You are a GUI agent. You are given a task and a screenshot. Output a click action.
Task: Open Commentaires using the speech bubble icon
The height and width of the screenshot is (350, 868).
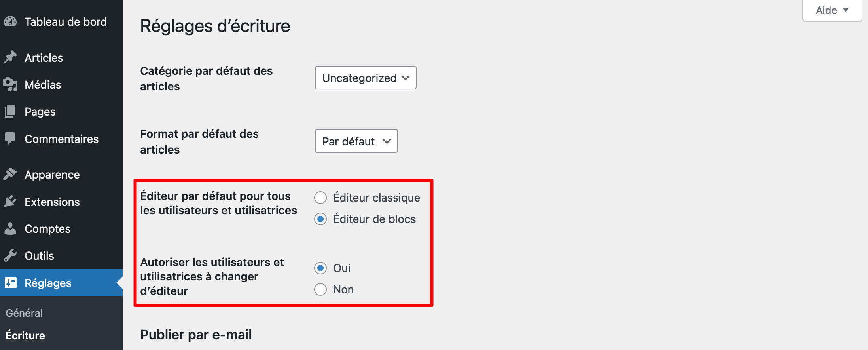pyautogui.click(x=11, y=139)
